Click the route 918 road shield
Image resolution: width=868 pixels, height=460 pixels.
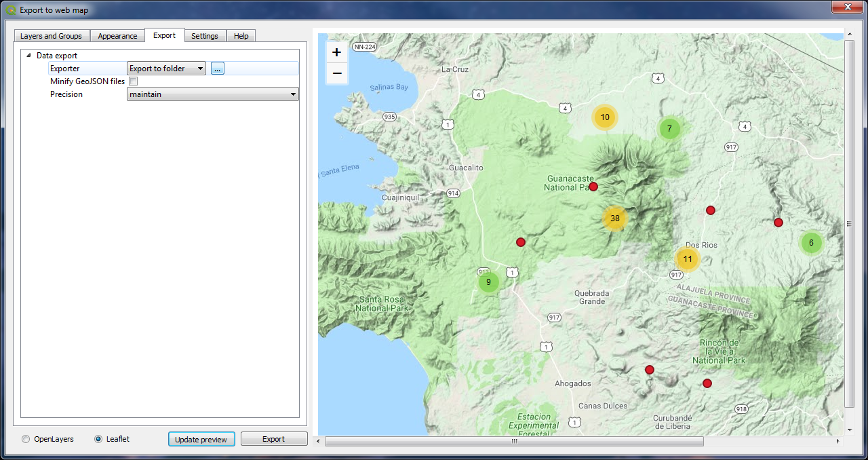(x=741, y=408)
